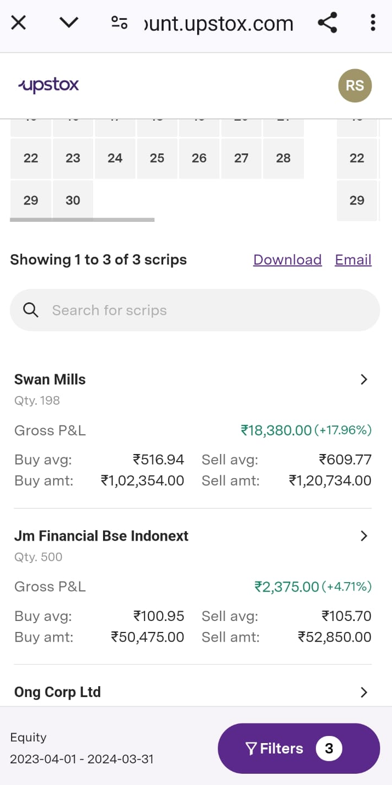Expand Ong Corp Ltd chevron
The height and width of the screenshot is (785, 392).
tap(364, 692)
